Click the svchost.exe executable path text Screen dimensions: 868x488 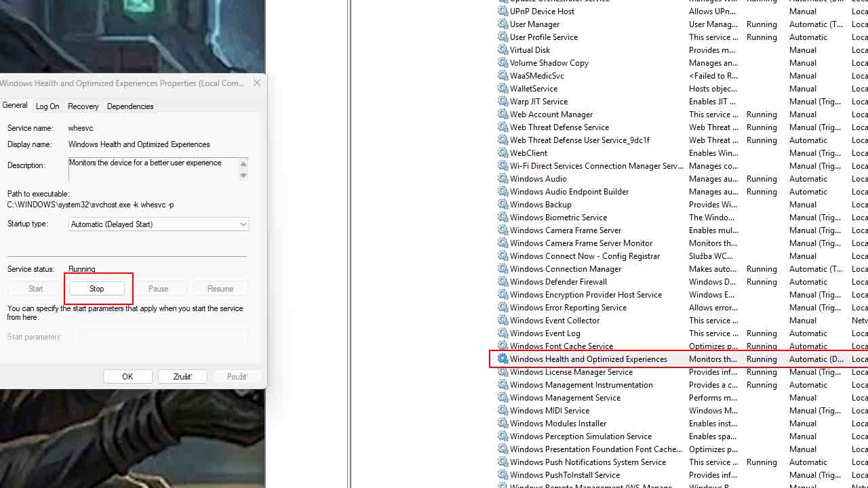coord(91,205)
